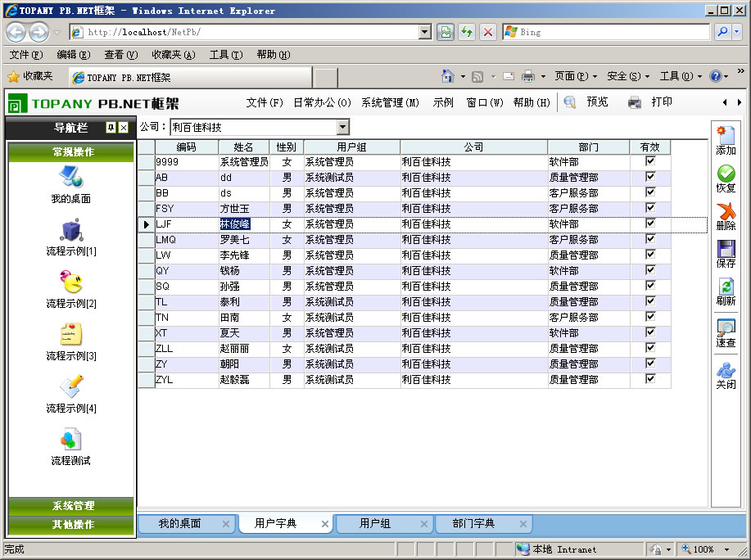Screen dimensions: 751x560
Task: Click the 添加 (Add) icon
Action: (726, 138)
